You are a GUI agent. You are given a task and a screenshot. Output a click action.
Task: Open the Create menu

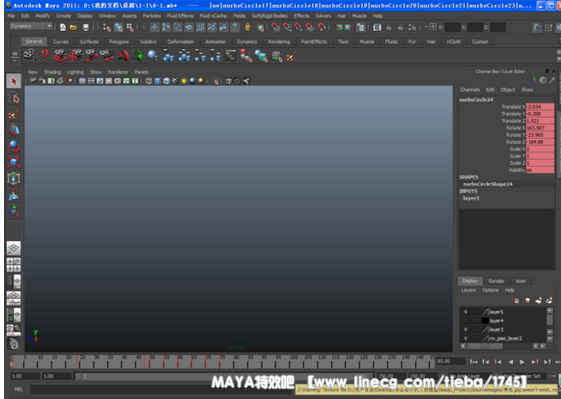pyautogui.click(x=63, y=16)
